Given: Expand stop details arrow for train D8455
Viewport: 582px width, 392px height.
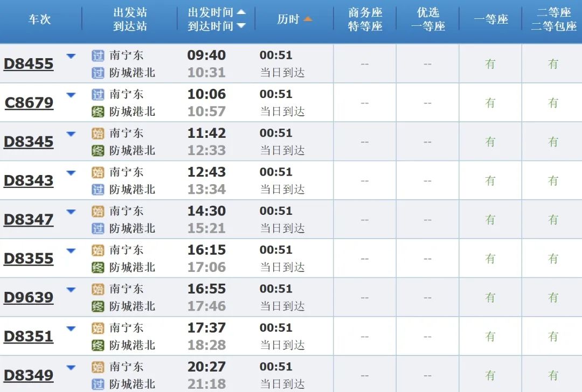Looking at the screenshot, I should pos(71,56).
